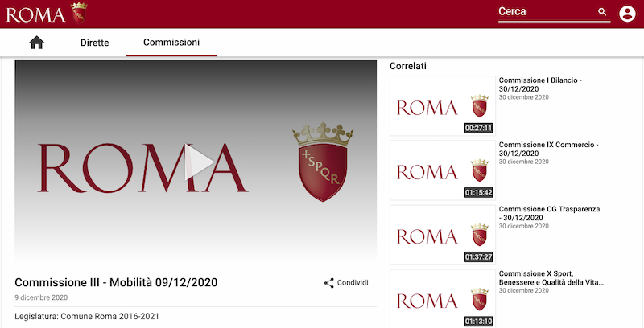
Task: Click the Condividi share button
Action: tap(346, 283)
